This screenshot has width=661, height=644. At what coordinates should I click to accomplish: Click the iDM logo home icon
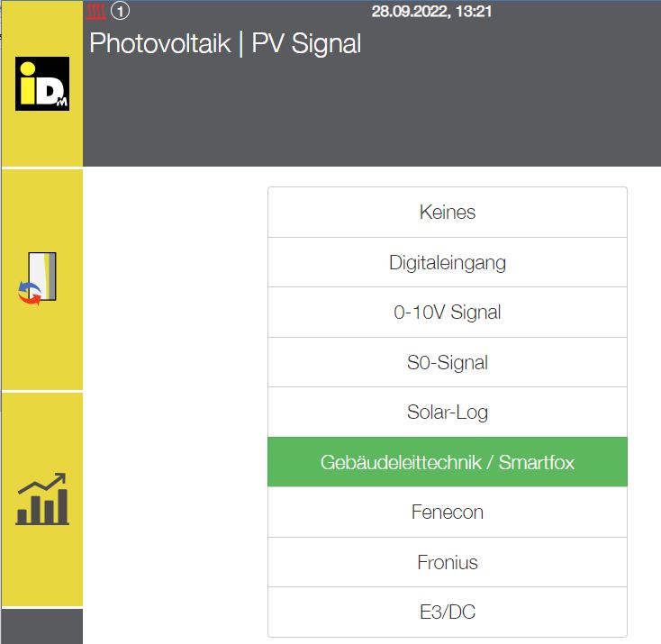pyautogui.click(x=42, y=84)
